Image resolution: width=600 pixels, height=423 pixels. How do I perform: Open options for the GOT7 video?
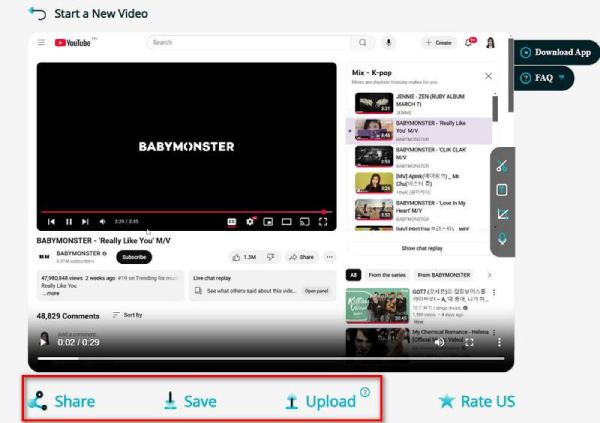click(494, 293)
